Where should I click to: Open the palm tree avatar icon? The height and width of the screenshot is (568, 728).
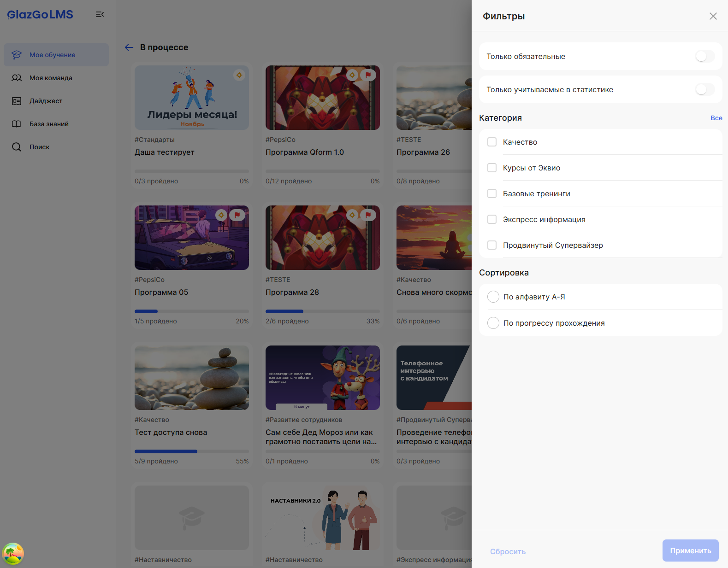tap(13, 553)
